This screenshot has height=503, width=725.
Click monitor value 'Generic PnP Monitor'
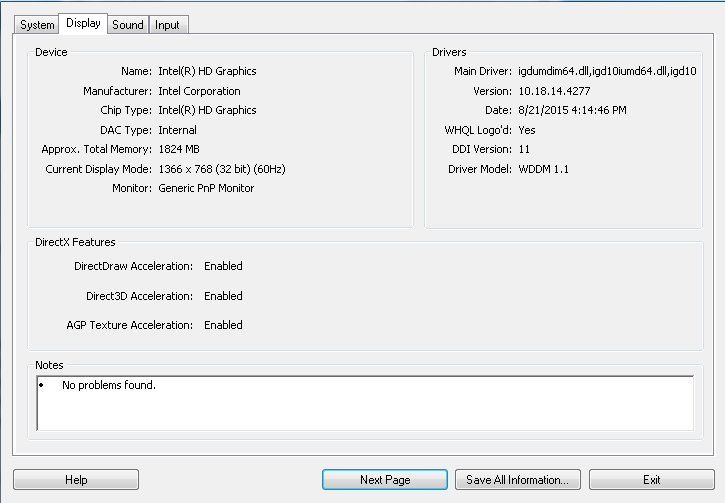tap(206, 188)
